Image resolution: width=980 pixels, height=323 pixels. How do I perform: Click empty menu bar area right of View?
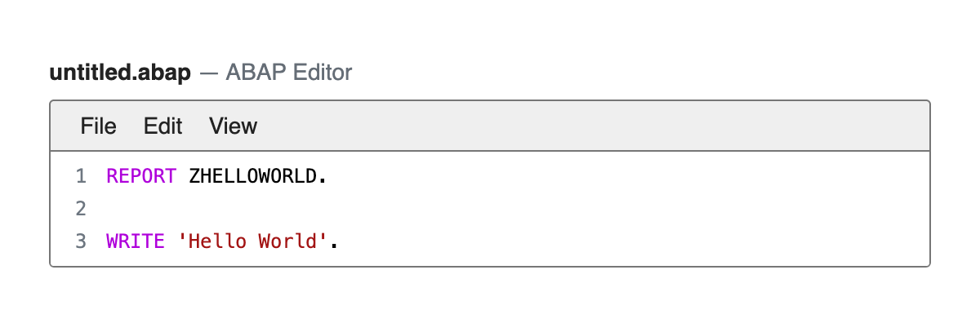594,126
